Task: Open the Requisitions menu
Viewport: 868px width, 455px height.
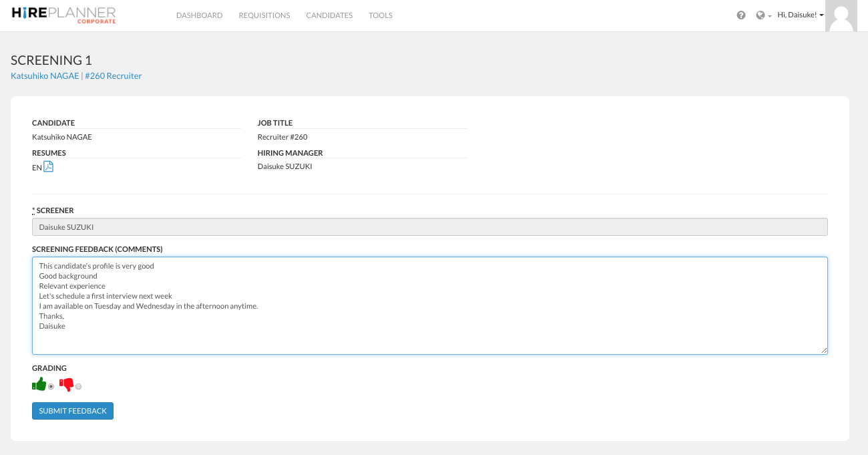Action: click(264, 15)
